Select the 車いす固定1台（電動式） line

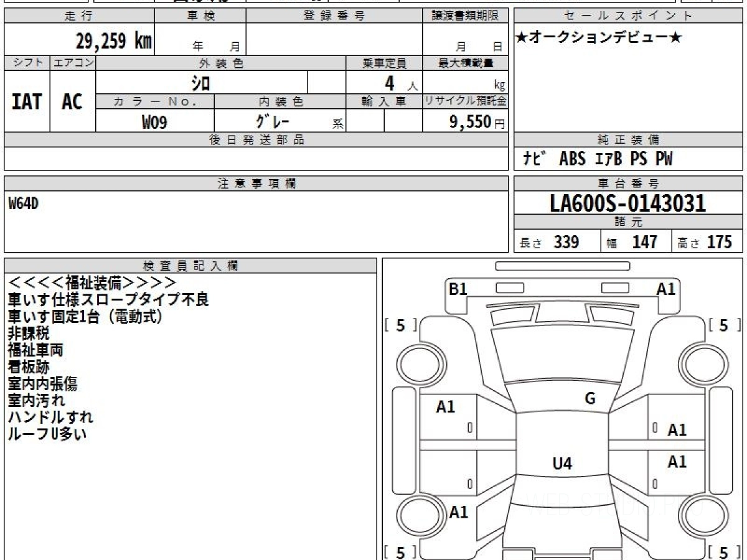(85, 317)
